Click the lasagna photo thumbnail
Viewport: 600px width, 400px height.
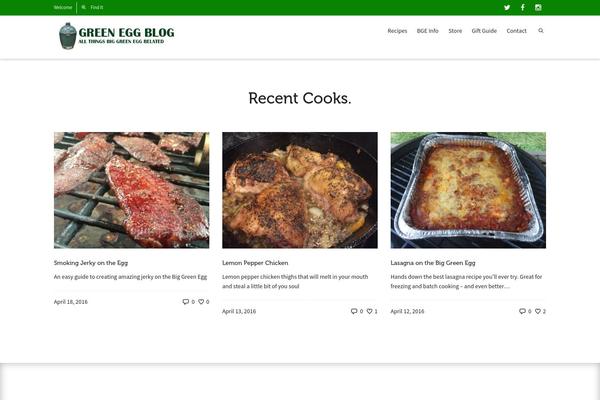point(467,190)
